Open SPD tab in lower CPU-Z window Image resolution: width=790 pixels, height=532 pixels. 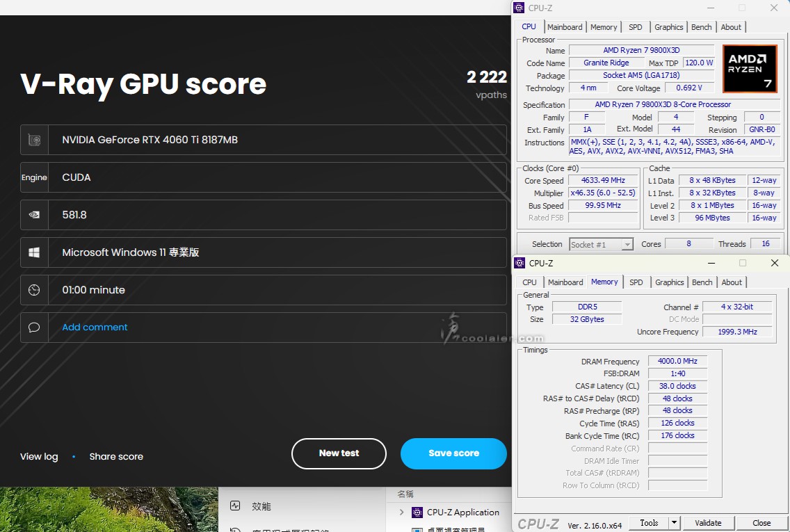point(636,282)
